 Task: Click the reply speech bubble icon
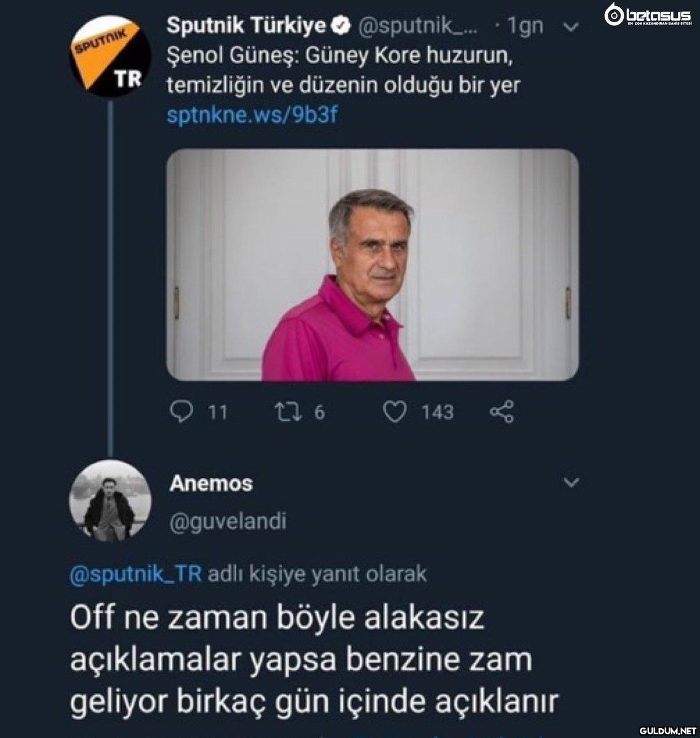181,412
